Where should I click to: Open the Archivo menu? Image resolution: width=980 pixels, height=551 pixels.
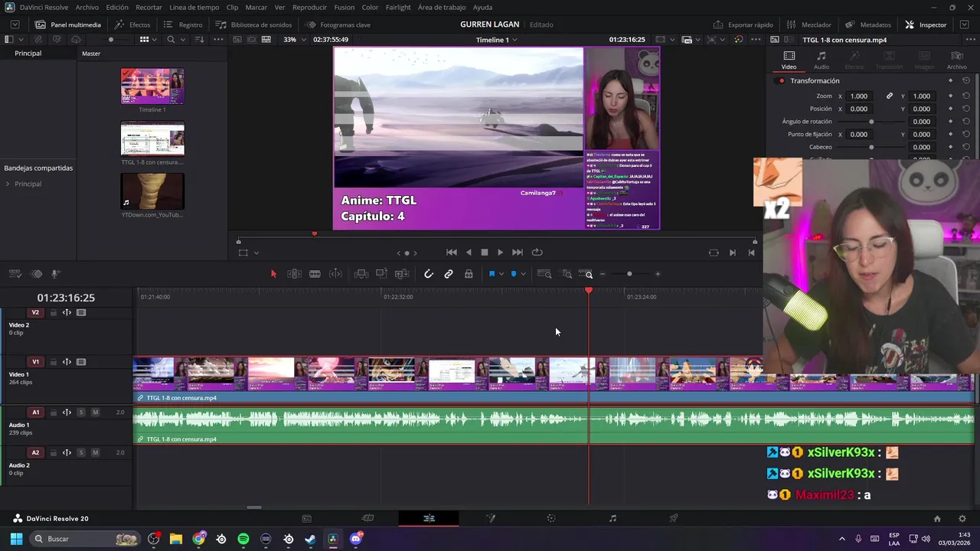[87, 7]
